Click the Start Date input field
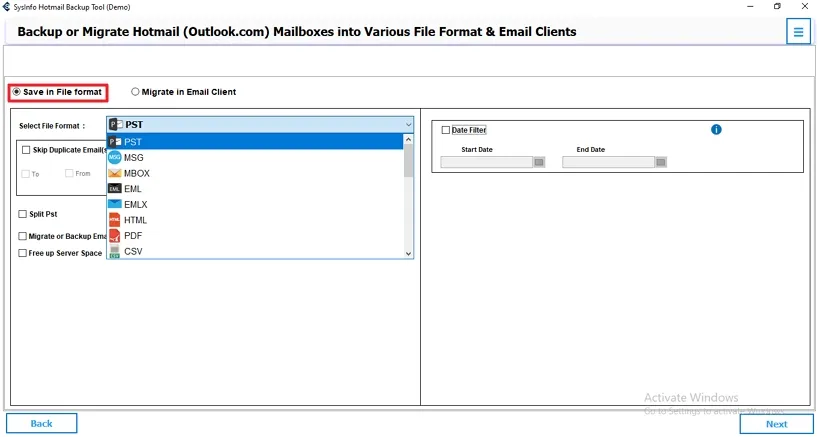This screenshot has width=820, height=437. (x=486, y=162)
